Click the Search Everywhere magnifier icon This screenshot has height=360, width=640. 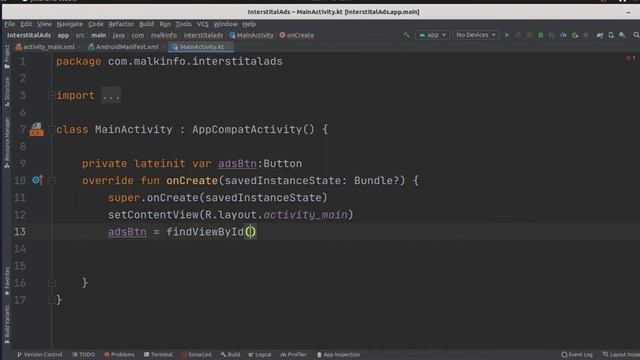[x=636, y=35]
